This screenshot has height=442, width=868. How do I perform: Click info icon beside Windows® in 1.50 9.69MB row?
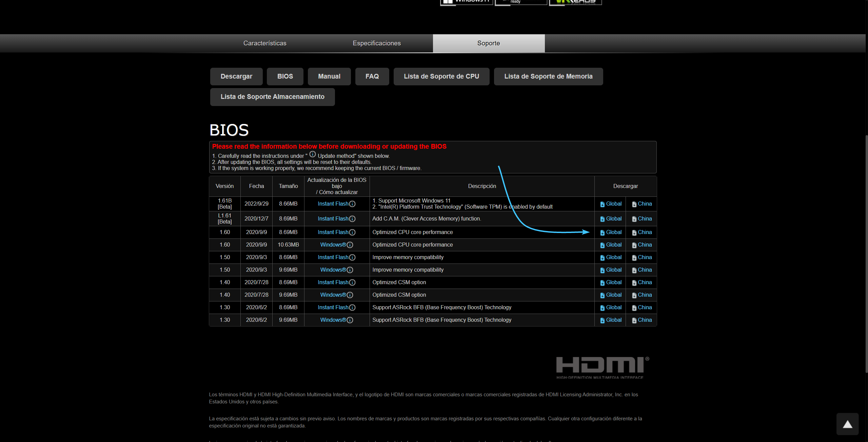tap(350, 270)
